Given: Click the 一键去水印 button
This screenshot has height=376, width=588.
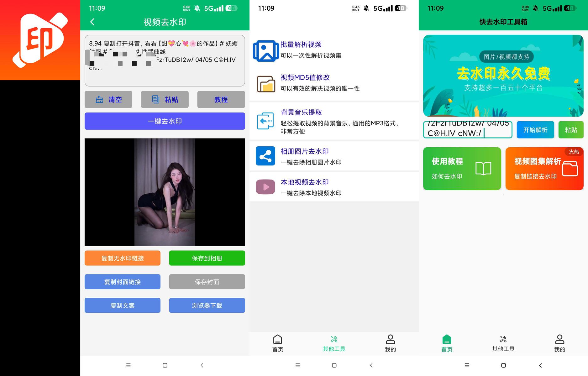Looking at the screenshot, I should pyautogui.click(x=165, y=121).
